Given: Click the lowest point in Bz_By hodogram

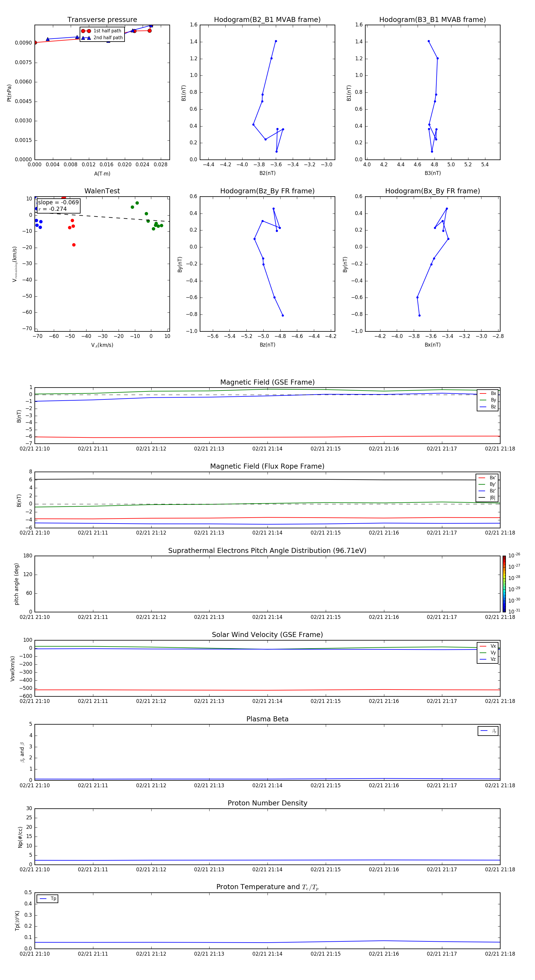Looking at the screenshot, I should click(283, 315).
